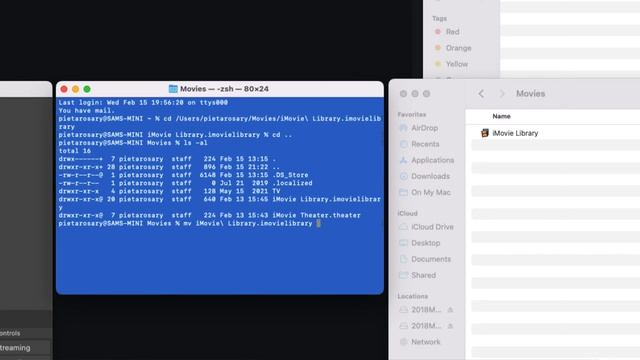The image size is (640, 360).
Task: Click 'ls -al' command line in Terminal
Action: click(x=133, y=143)
